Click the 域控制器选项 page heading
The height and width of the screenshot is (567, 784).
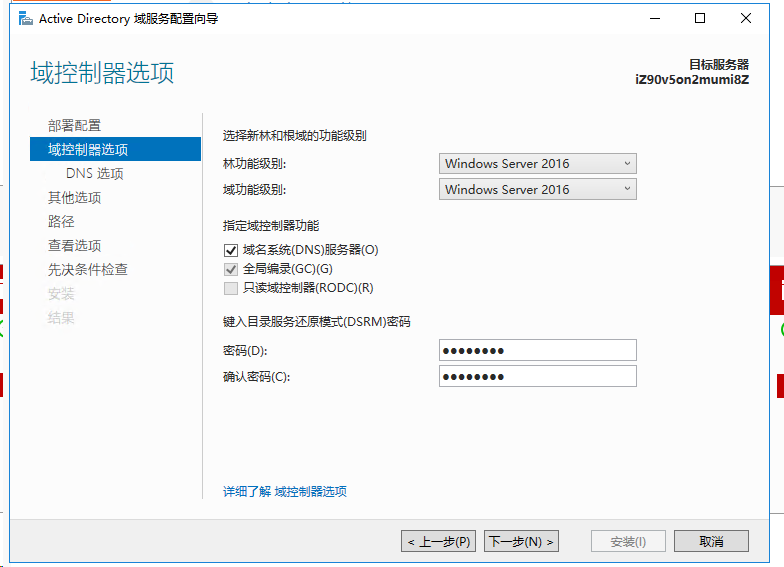coord(102,73)
